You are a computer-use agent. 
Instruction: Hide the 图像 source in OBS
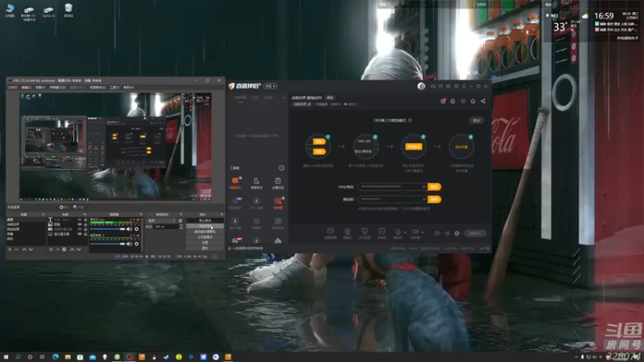(x=80, y=224)
